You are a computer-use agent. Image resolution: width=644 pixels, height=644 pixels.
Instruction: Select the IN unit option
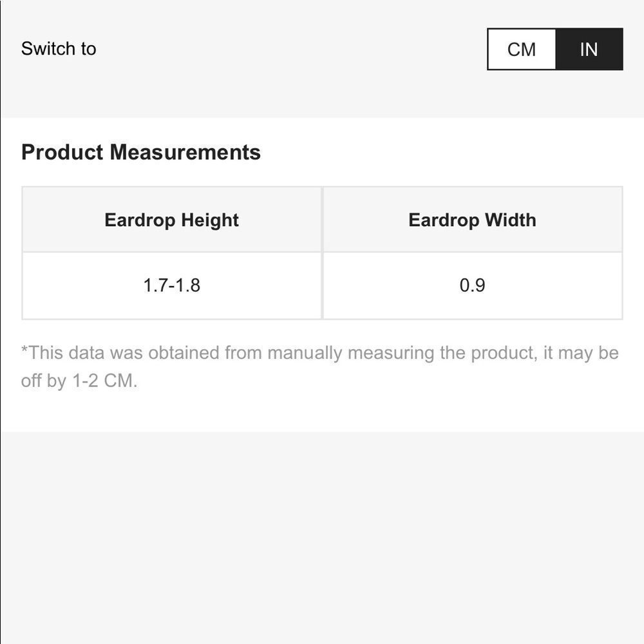click(x=589, y=50)
